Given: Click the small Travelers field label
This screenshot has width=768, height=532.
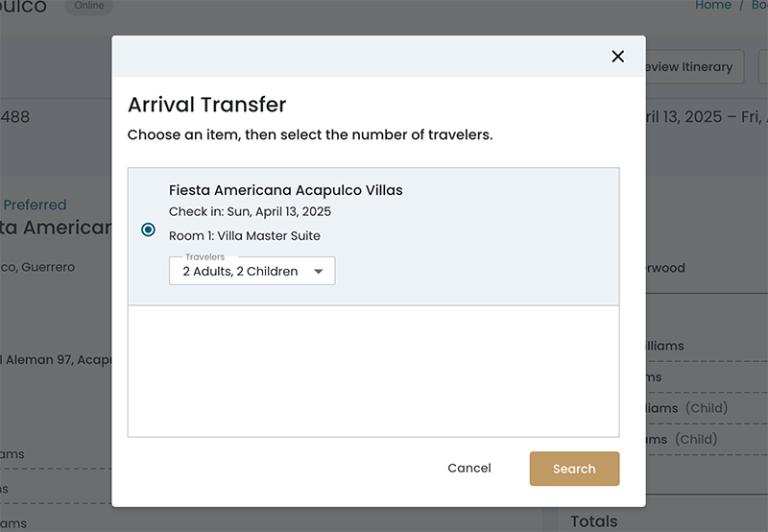Looking at the screenshot, I should [x=204, y=257].
